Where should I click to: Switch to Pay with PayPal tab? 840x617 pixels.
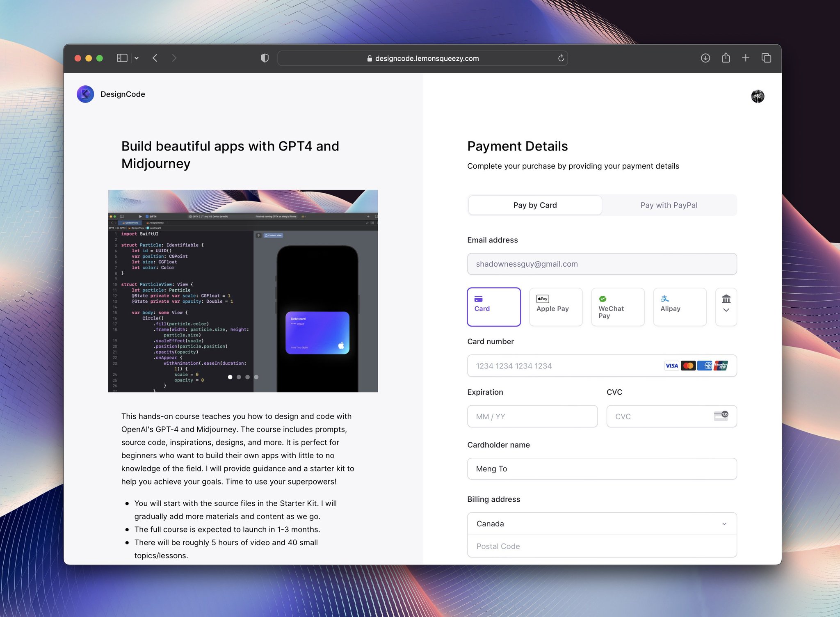click(x=669, y=205)
